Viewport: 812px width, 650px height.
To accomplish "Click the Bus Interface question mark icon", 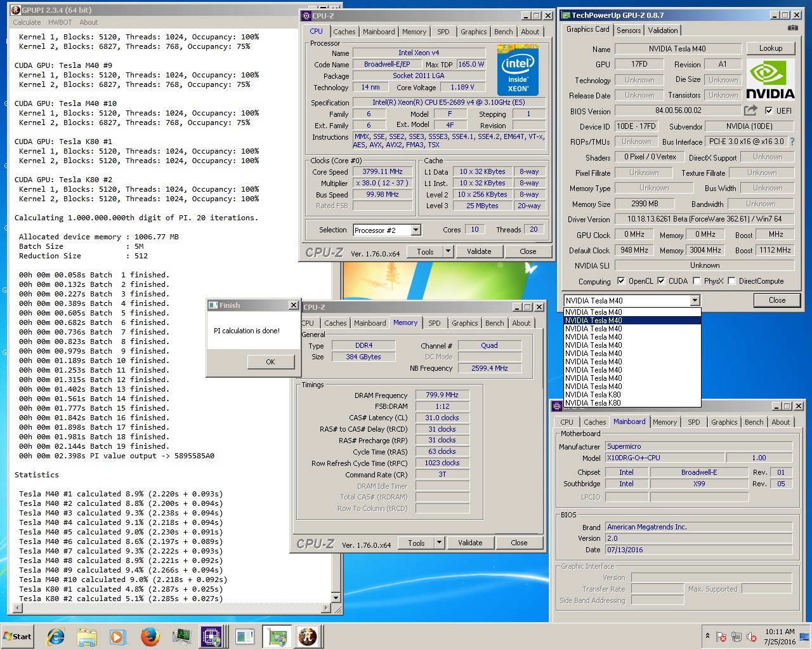I will pyautogui.click(x=792, y=142).
